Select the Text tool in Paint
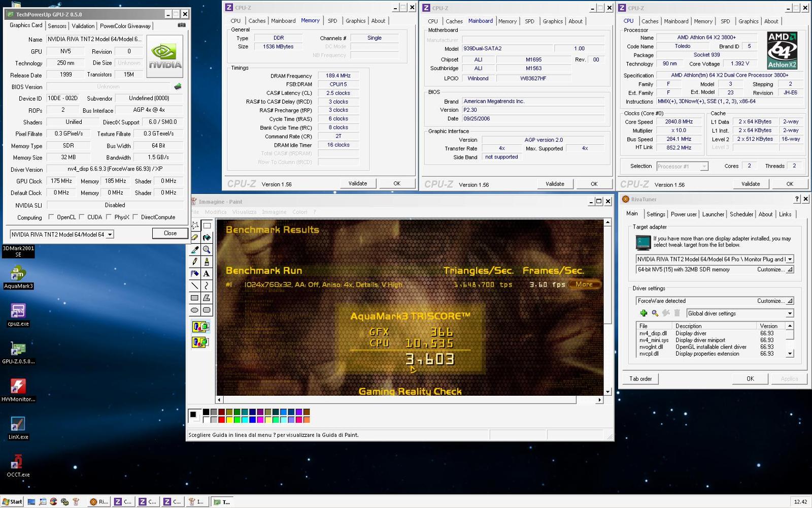The width and height of the screenshot is (812, 508). point(207,273)
